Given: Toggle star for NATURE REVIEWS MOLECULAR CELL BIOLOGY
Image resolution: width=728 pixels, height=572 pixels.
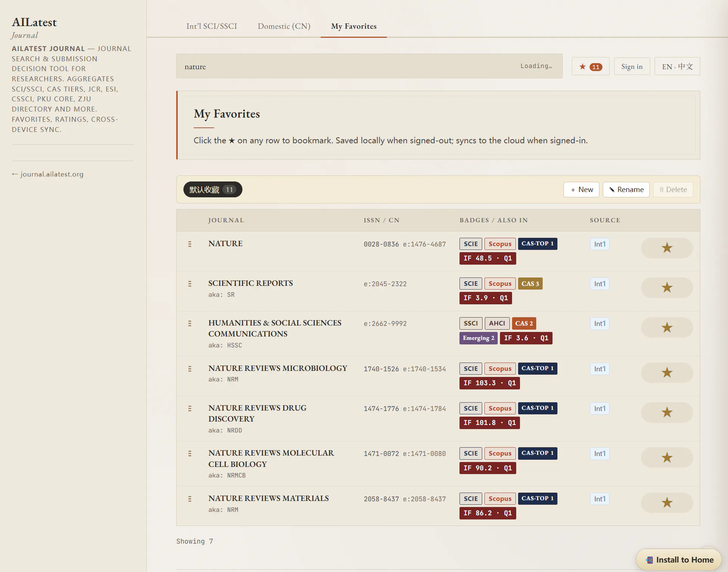Looking at the screenshot, I should pos(667,457).
